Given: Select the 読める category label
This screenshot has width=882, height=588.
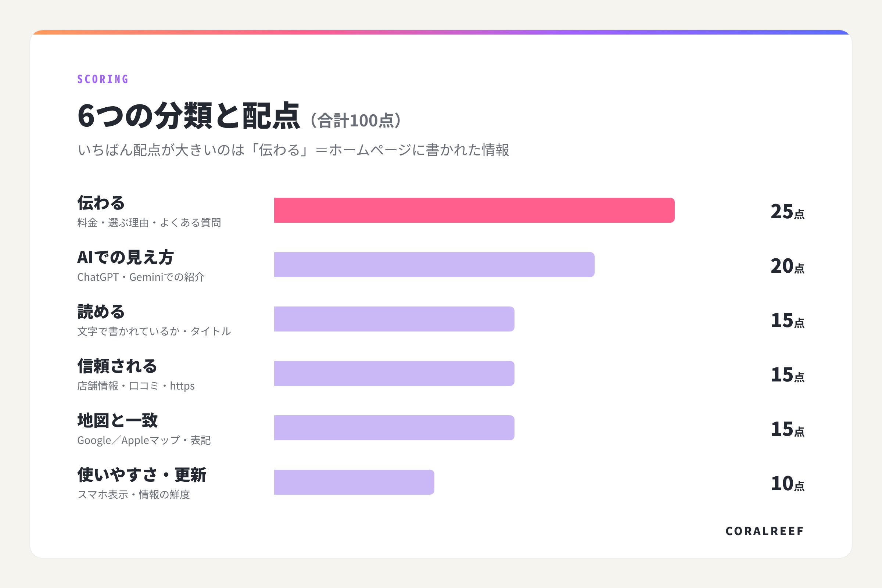Looking at the screenshot, I should (x=101, y=312).
